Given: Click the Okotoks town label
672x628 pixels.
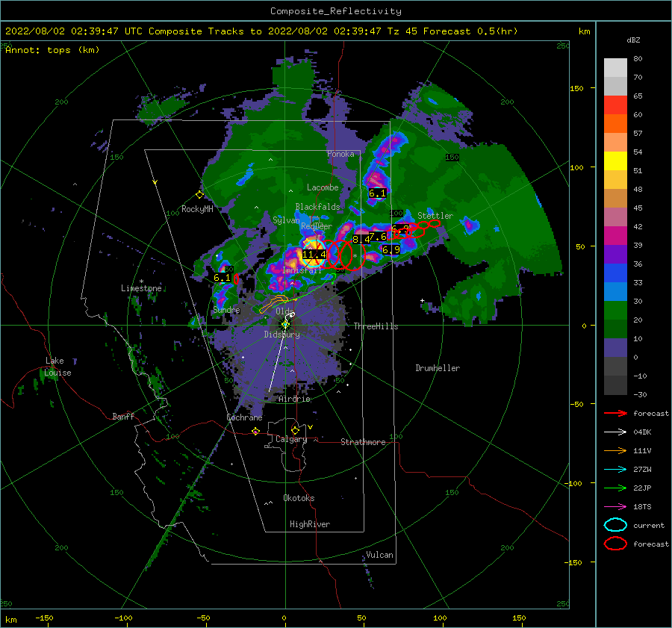Looking at the screenshot, I should (299, 498).
